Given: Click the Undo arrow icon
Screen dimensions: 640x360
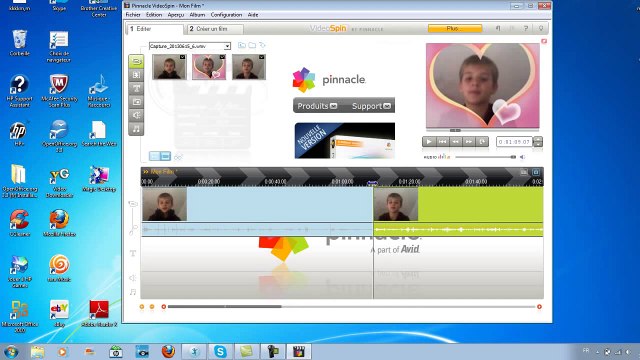Looking at the screenshot, I should coord(498,29).
